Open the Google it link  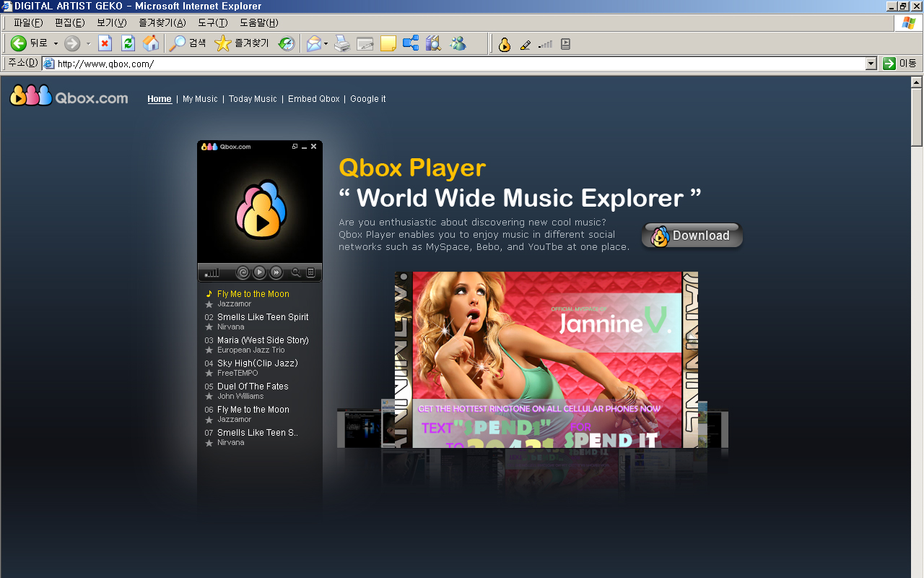click(x=368, y=99)
